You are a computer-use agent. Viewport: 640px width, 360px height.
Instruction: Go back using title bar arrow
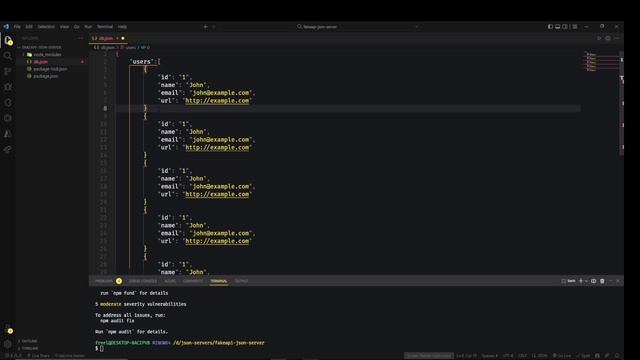pyautogui.click(x=206, y=27)
